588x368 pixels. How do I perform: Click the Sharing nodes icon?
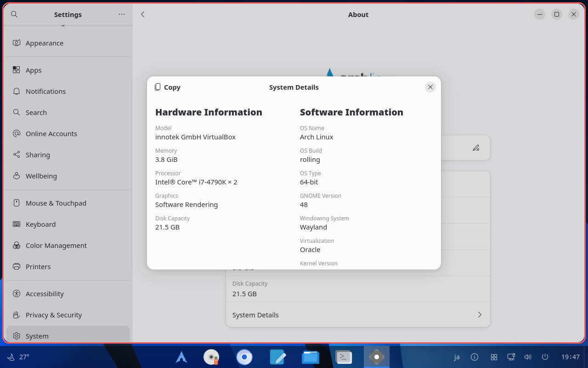click(x=17, y=155)
